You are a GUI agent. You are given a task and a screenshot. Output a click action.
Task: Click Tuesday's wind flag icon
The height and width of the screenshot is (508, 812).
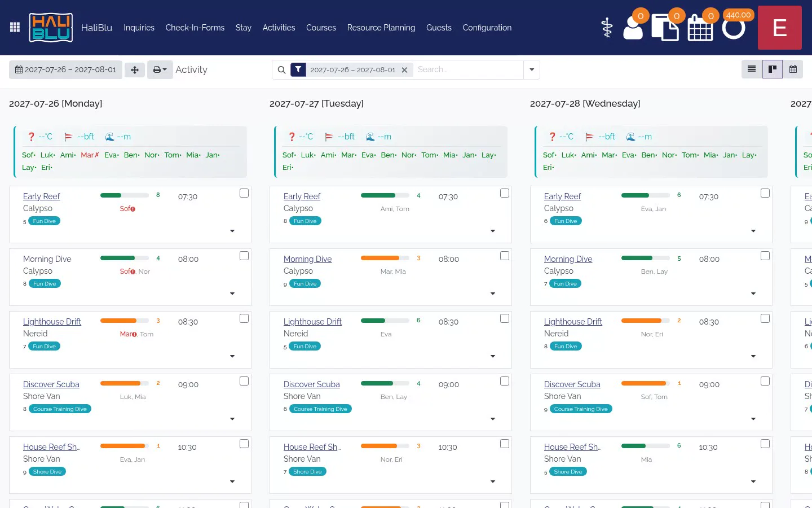click(x=329, y=137)
